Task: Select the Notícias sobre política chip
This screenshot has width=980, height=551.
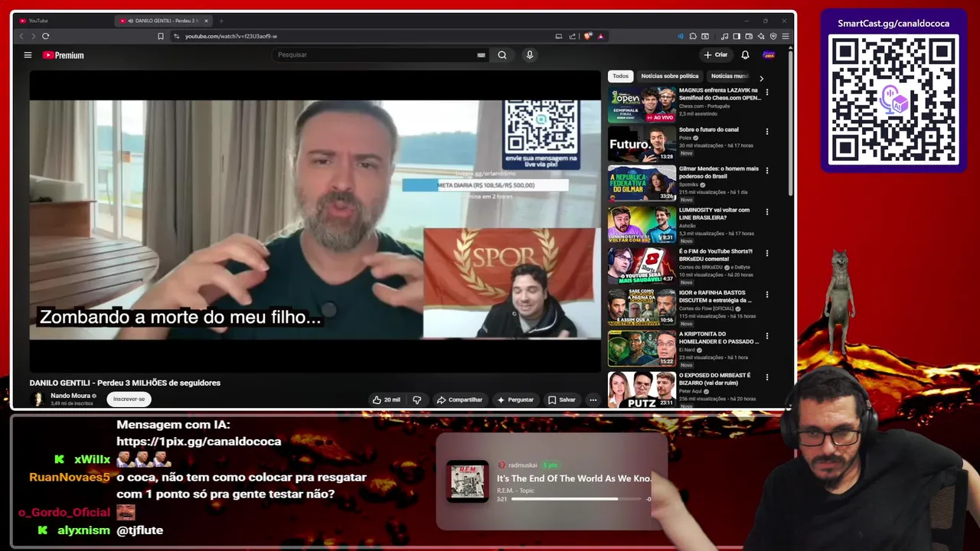Action: 670,76
